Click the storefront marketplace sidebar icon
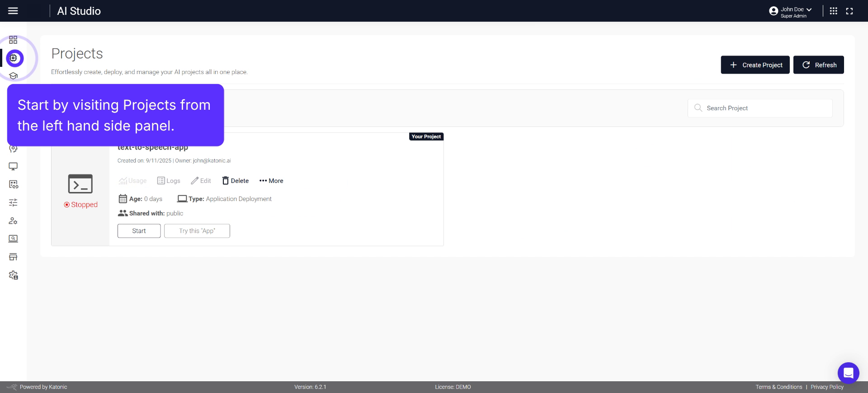The height and width of the screenshot is (393, 868). [x=13, y=257]
